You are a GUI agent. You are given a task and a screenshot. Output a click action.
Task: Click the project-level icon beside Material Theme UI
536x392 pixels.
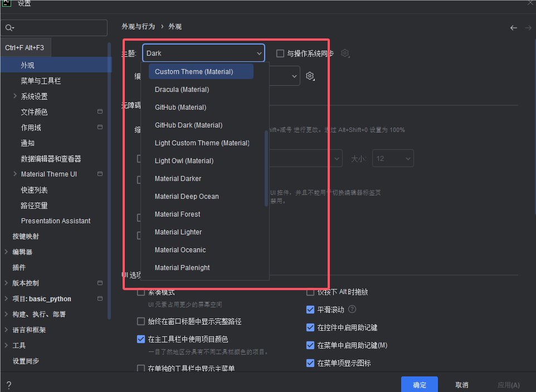(x=100, y=174)
